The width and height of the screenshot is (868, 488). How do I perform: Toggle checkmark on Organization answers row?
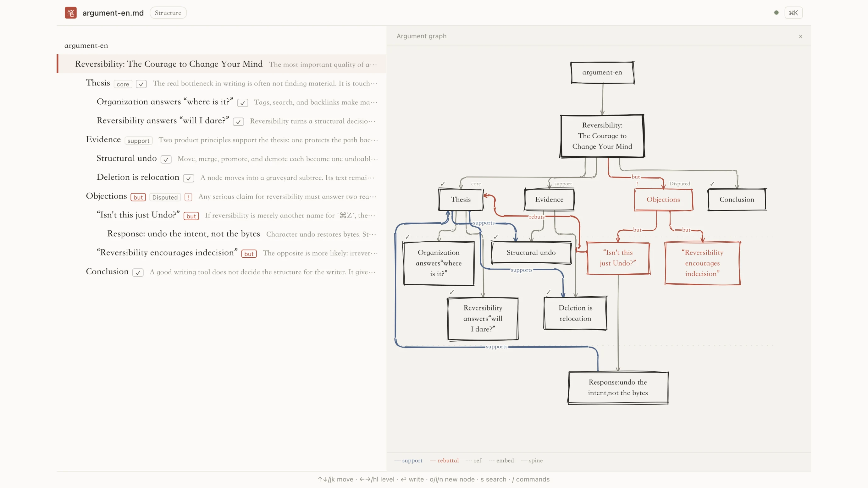pos(243,103)
